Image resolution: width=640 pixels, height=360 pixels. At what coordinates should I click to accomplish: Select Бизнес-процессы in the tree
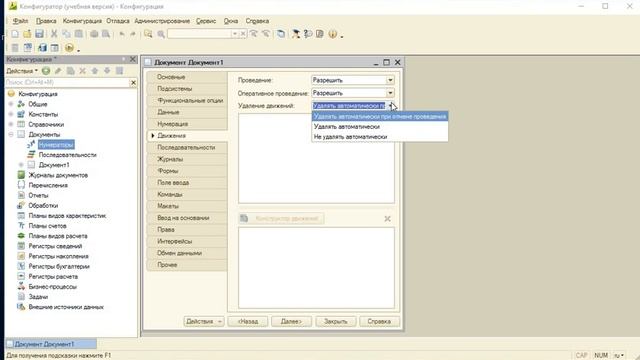[x=52, y=287]
